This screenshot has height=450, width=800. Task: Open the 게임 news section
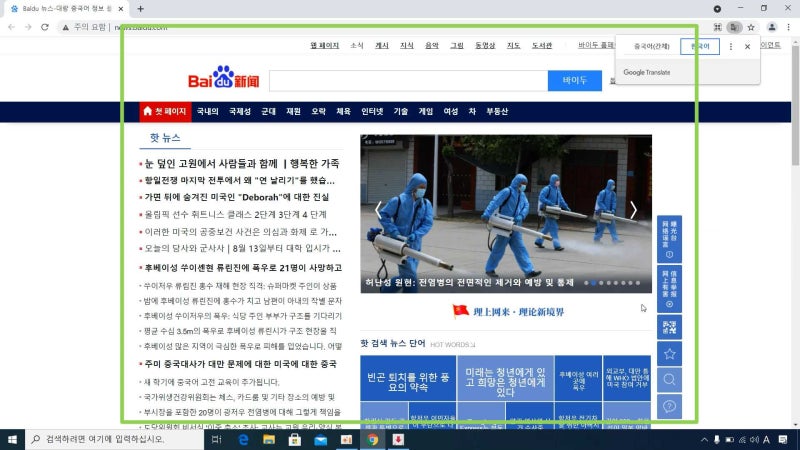[x=426, y=111]
